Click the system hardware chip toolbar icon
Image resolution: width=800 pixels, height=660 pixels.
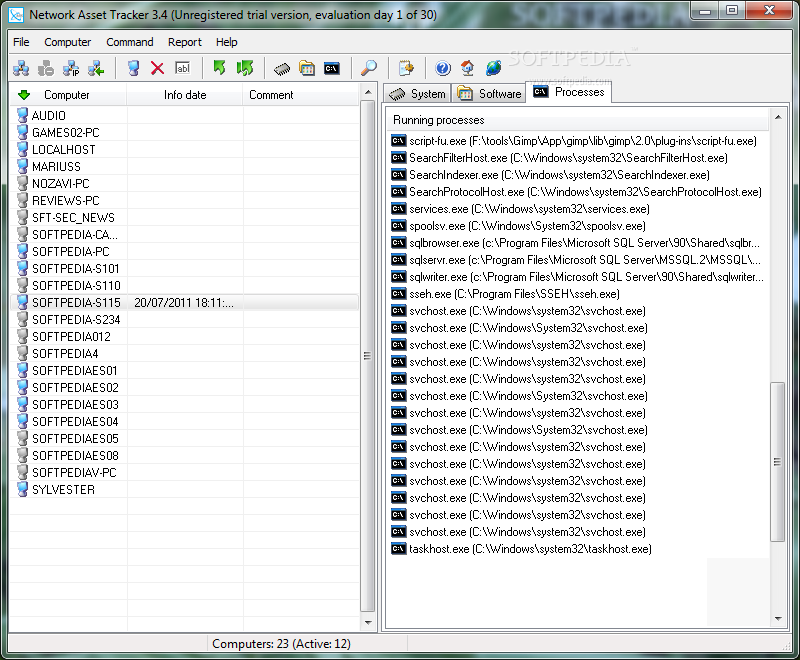coord(282,68)
